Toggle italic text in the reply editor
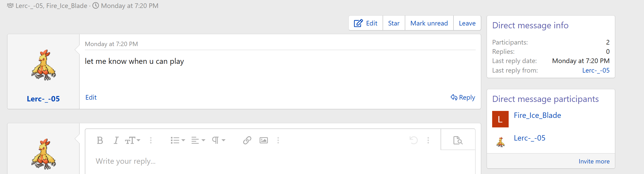Viewport: 644px width, 174px height. pos(116,140)
